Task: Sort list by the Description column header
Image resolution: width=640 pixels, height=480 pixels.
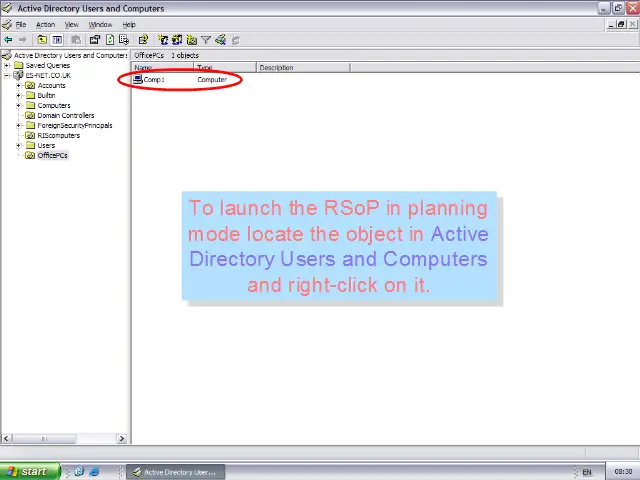Action: (x=303, y=67)
